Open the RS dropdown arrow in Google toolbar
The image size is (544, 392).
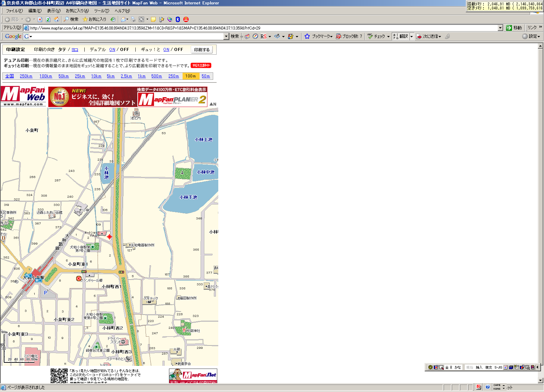270,36
